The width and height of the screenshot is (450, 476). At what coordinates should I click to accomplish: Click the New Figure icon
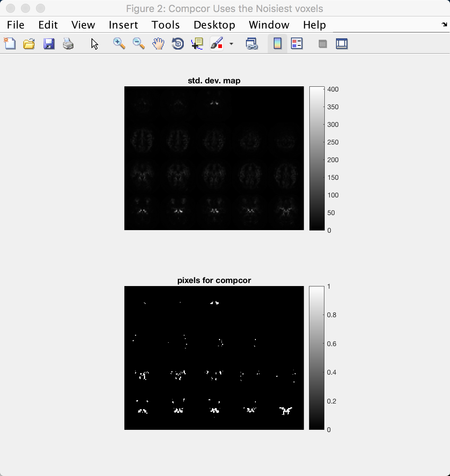pos(10,44)
